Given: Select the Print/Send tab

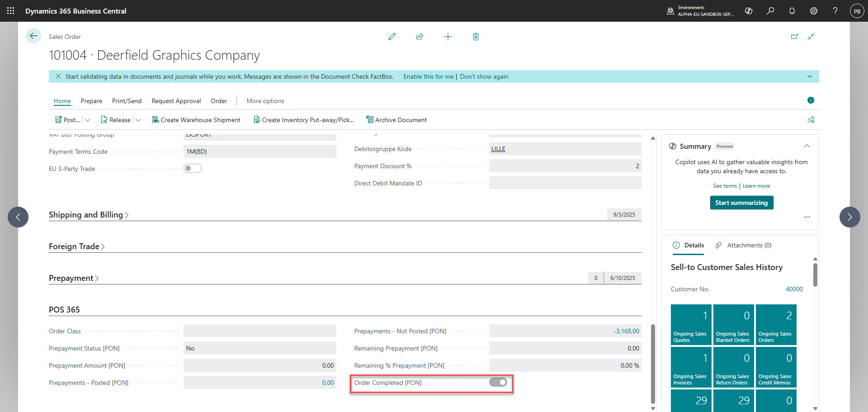Looking at the screenshot, I should (127, 101).
